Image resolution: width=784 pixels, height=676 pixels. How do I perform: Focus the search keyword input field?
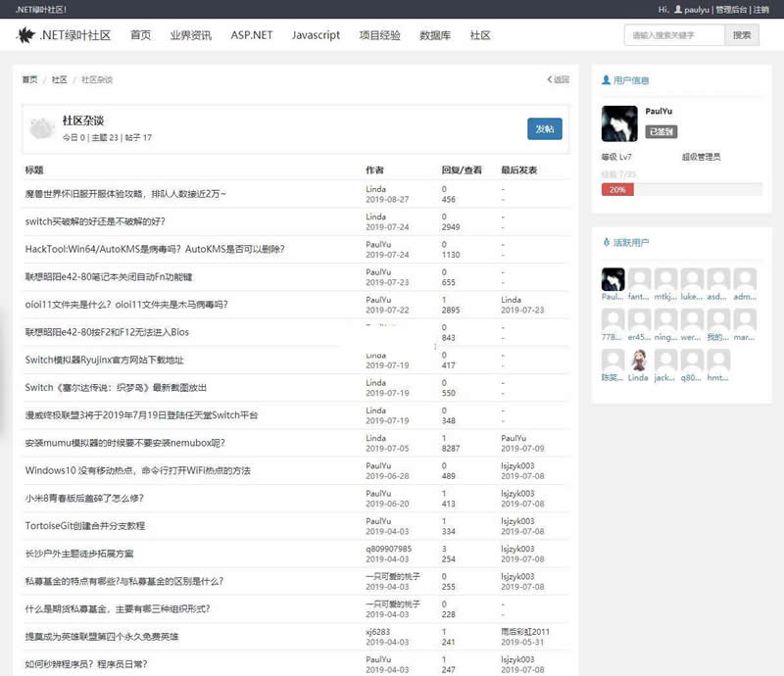pos(674,35)
